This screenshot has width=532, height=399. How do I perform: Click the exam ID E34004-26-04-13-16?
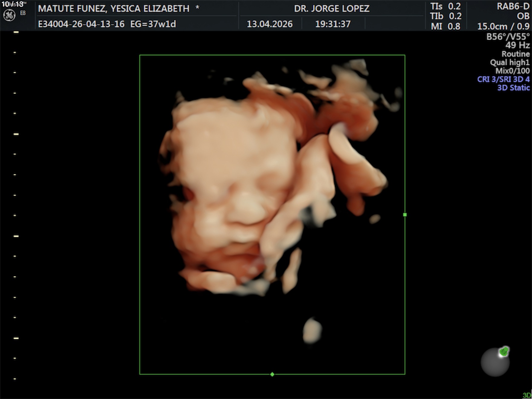click(x=81, y=24)
